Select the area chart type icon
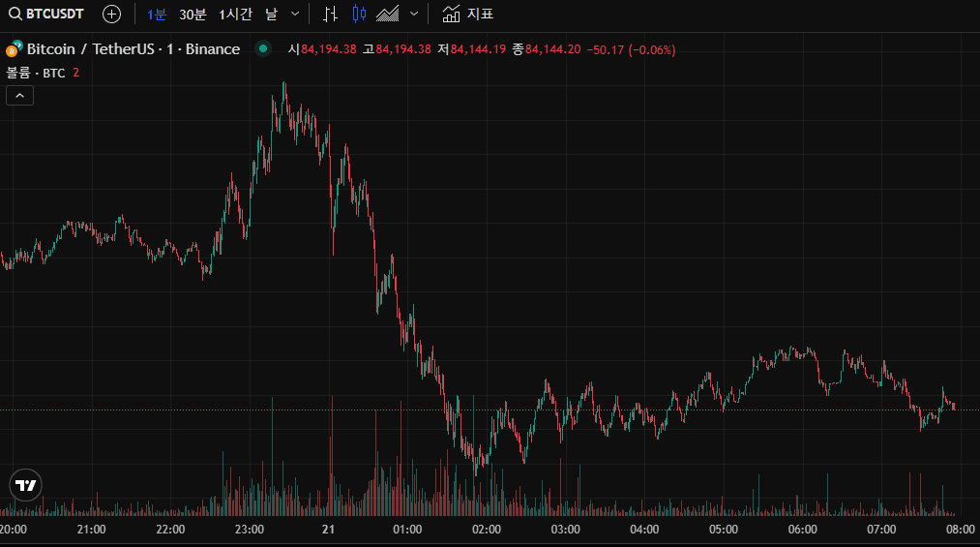Image resolution: width=980 pixels, height=547 pixels. 389,15
